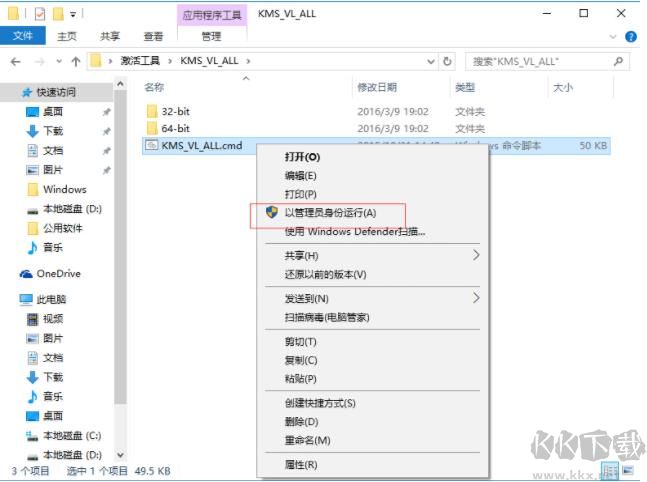Open 本地磁盘 (C:) in navigation pane
The width and height of the screenshot is (647, 482).
click(x=72, y=436)
